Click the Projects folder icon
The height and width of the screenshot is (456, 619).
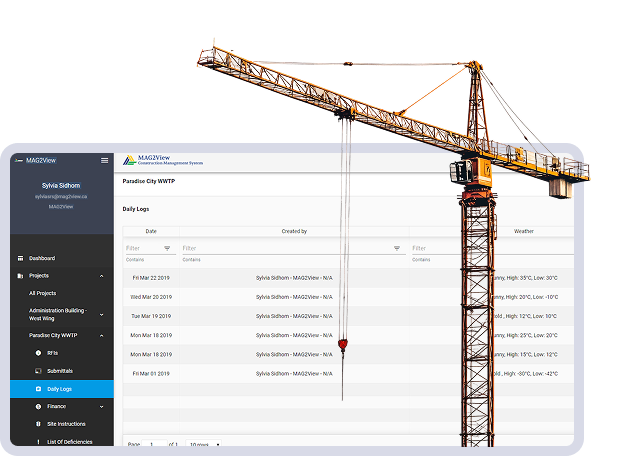[x=20, y=275]
